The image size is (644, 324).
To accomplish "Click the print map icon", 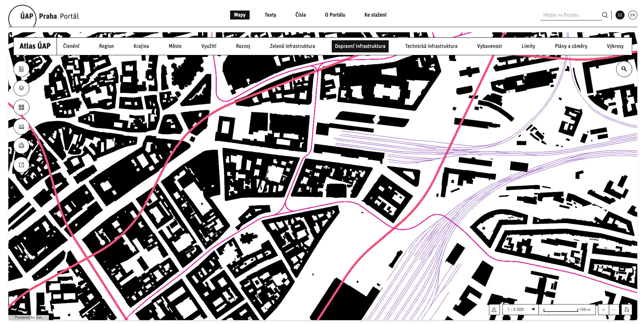I will (x=21, y=146).
